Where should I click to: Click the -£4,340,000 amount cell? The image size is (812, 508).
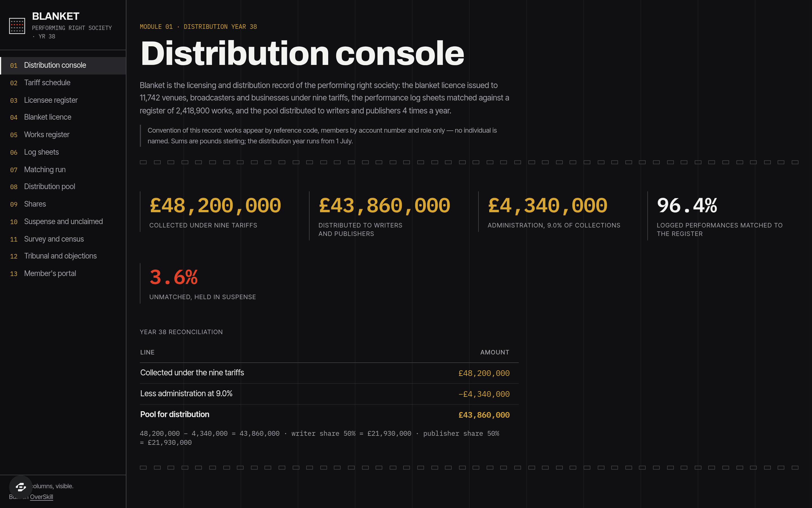click(x=484, y=394)
